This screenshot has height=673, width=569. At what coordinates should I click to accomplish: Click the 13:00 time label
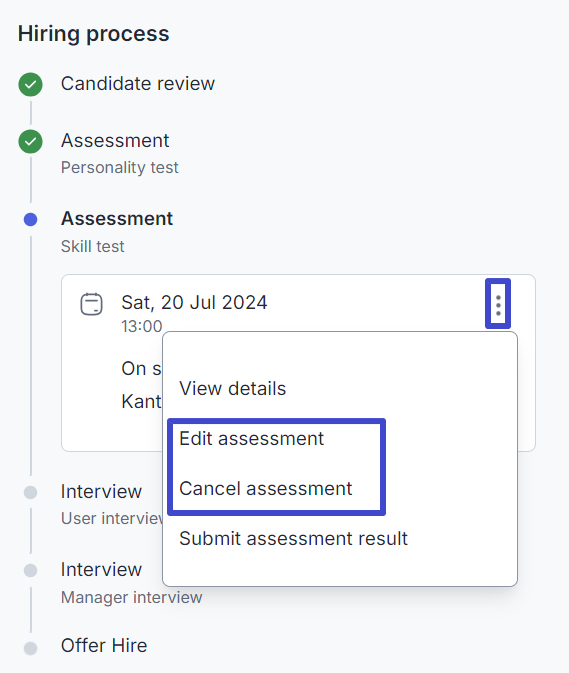pos(142,326)
